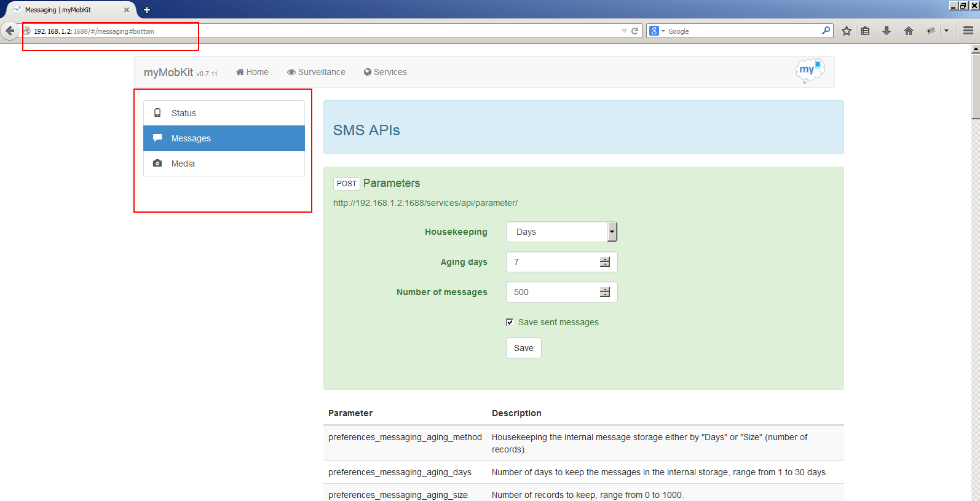Click the address bar site identity globe
Screen dimensions: 980x501
27,31
